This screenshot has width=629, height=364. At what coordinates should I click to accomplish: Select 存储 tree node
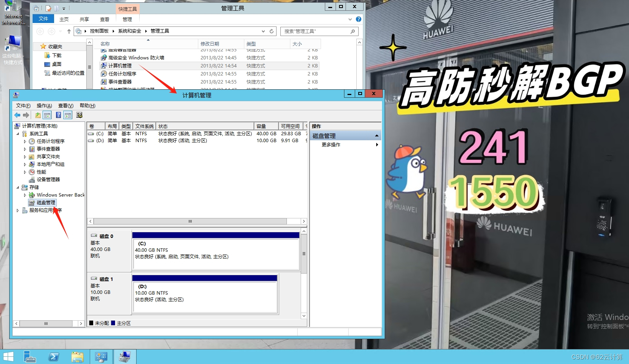coord(34,187)
